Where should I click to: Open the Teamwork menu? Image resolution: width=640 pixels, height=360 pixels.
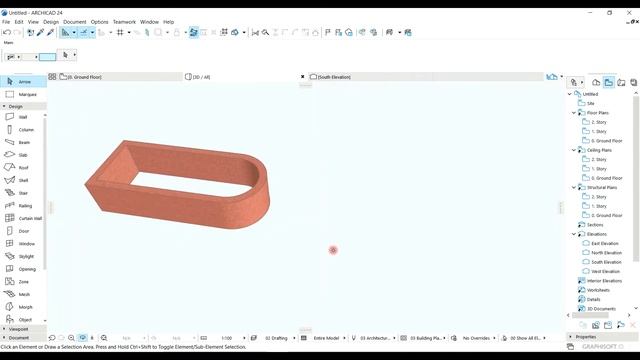tap(124, 22)
